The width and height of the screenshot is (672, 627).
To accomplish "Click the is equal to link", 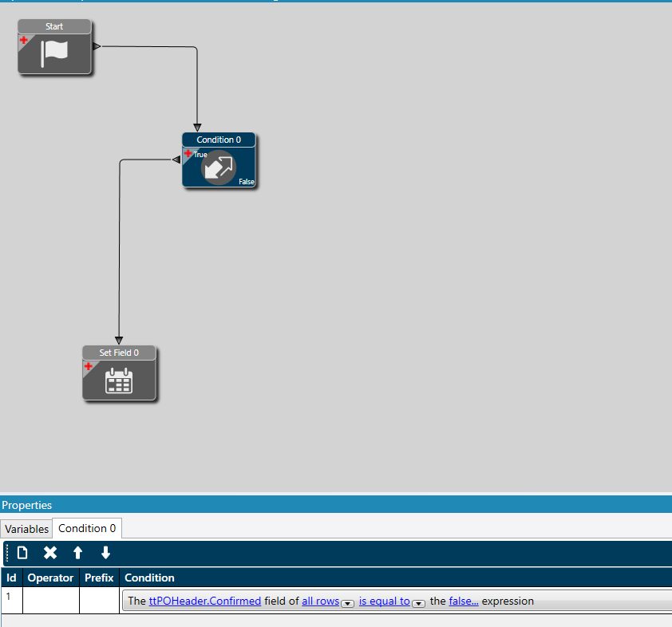I will click(x=385, y=601).
